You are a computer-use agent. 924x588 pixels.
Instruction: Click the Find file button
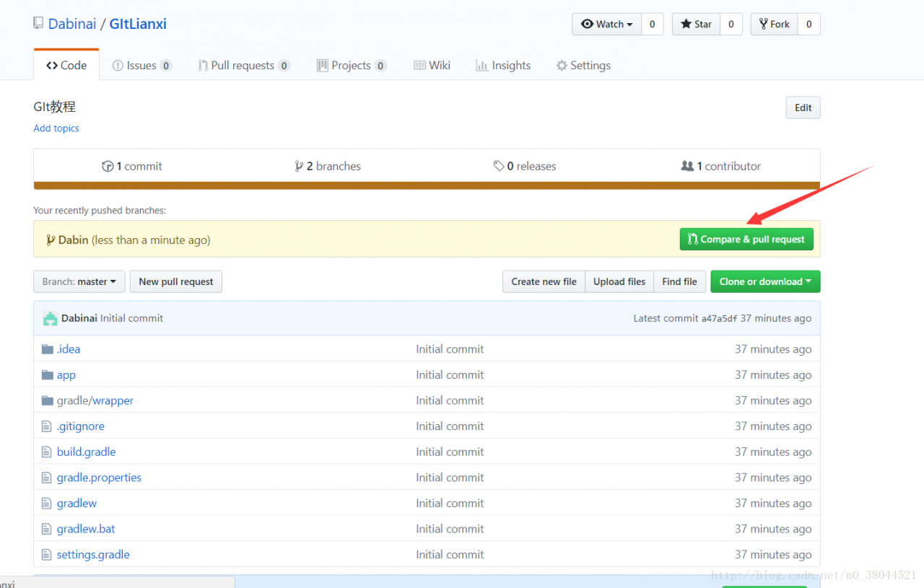680,281
